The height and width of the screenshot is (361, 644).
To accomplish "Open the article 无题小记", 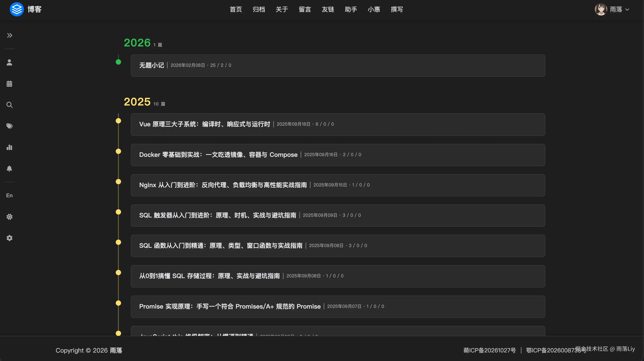I will 152,65.
